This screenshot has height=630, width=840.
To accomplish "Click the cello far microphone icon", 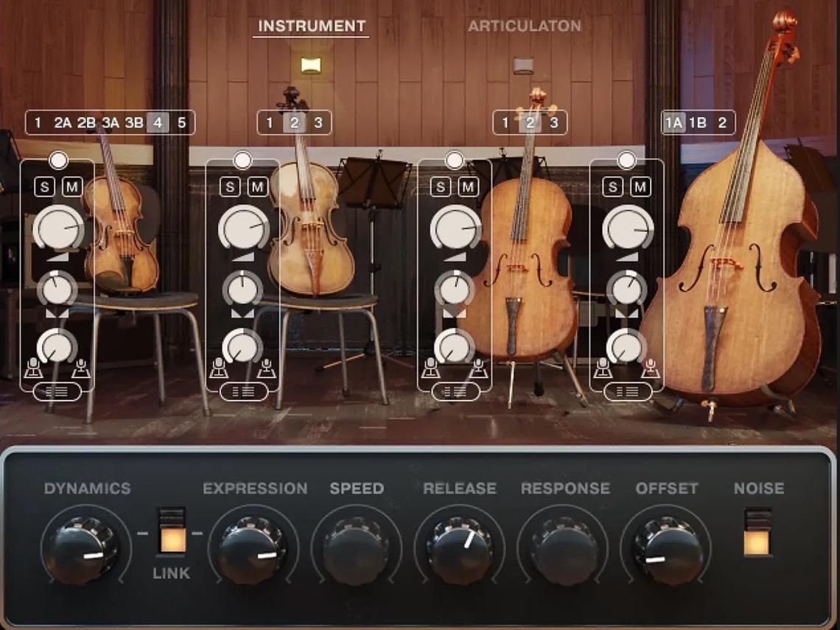I will click(478, 368).
